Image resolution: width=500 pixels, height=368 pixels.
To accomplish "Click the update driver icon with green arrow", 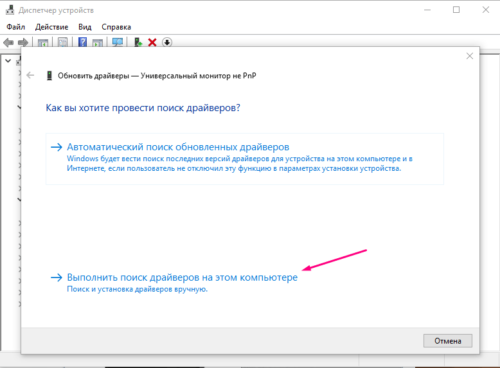I will tap(138, 42).
